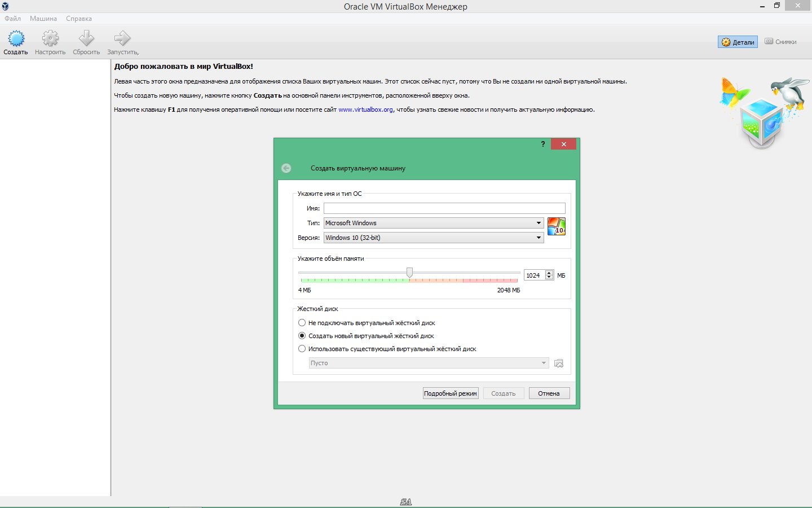
Task: Click the VirtualBox welcome mascot image
Action: click(764, 113)
